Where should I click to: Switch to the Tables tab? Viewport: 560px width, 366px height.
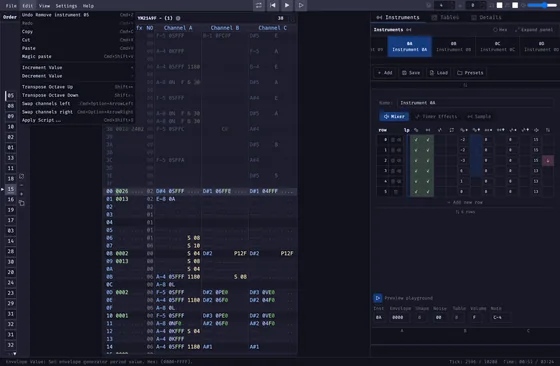pyautogui.click(x=445, y=17)
